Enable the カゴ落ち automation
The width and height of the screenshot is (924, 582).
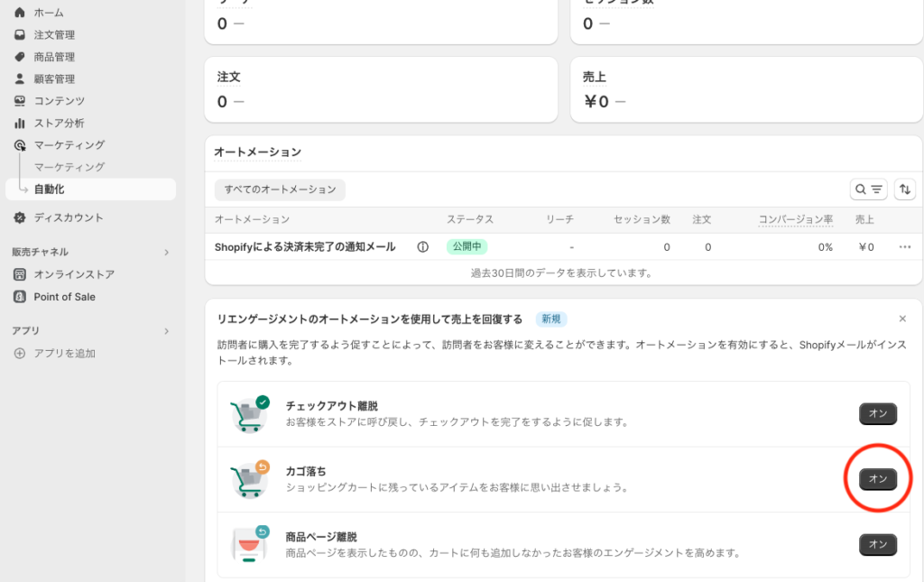tap(877, 479)
